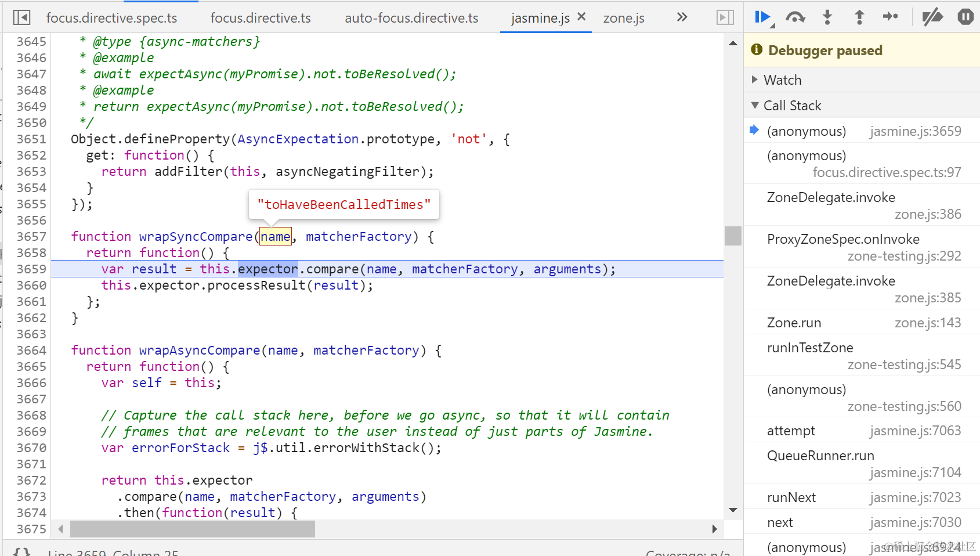Hide the debugger sidebar panel icon
Viewport: 980px width, 556px height.
[x=725, y=17]
